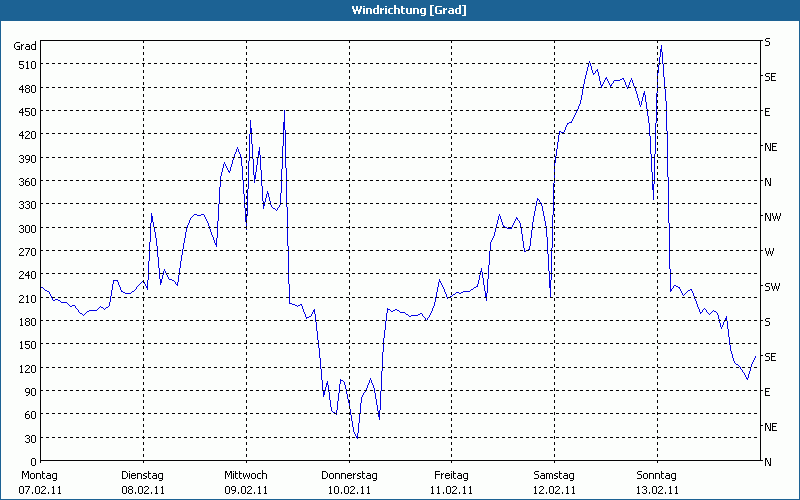Click the 'N' compass label at 0 level
Viewport: 800px width, 500px height.
[x=768, y=463]
